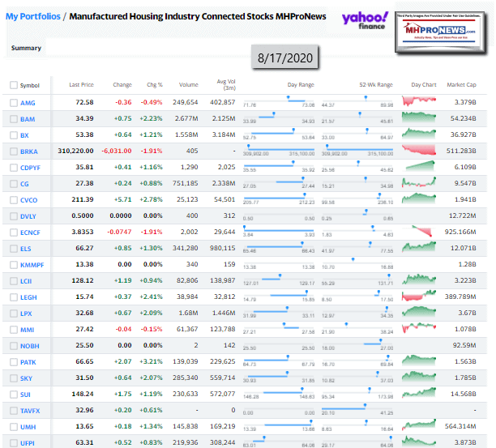Tick the checkbox beside BAM
496x448 pixels.
click(x=13, y=118)
